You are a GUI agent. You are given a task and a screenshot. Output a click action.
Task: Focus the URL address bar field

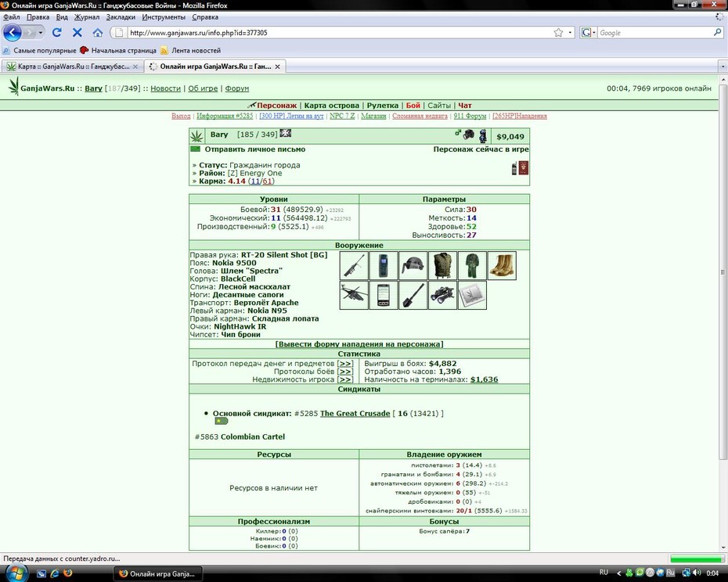tap(337, 33)
